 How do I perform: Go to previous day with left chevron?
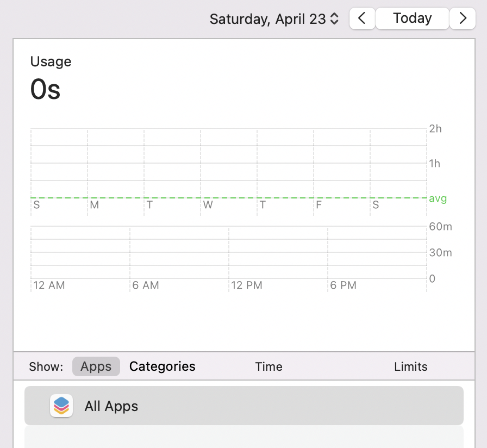pyautogui.click(x=361, y=18)
